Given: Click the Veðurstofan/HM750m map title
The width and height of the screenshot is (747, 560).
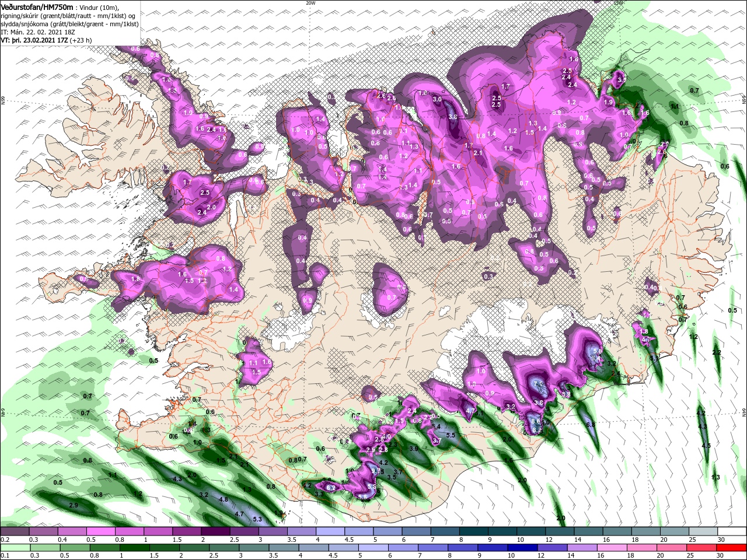Looking at the screenshot, I should (x=37, y=7).
